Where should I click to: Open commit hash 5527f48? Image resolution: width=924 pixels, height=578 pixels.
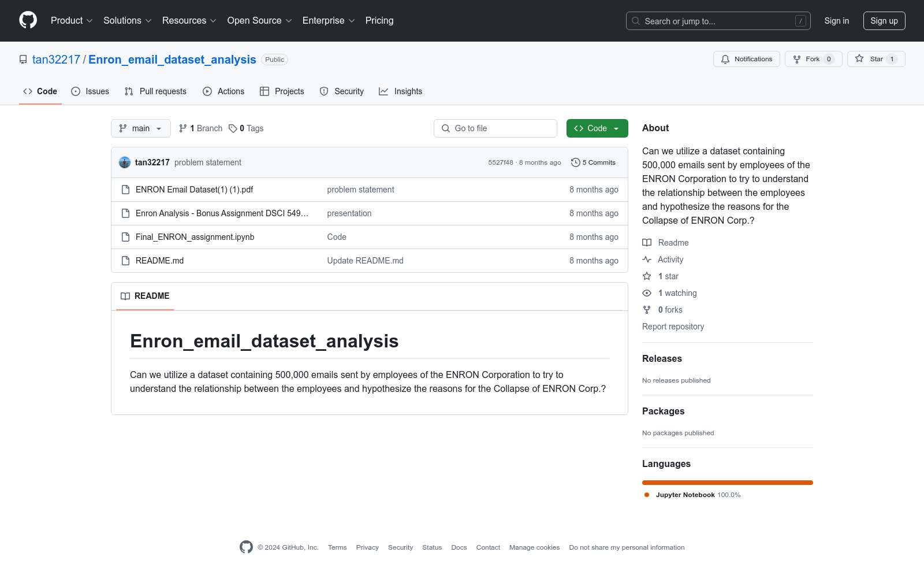coord(501,162)
